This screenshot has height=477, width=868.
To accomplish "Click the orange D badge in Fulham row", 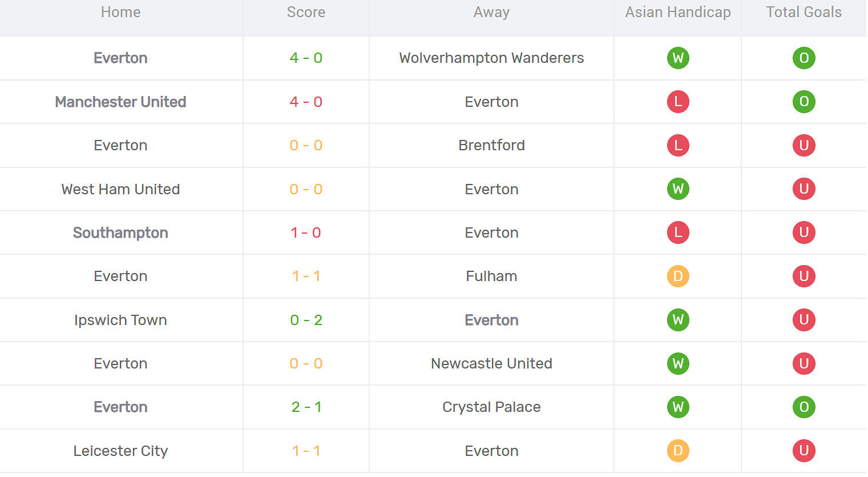I will [x=678, y=276].
